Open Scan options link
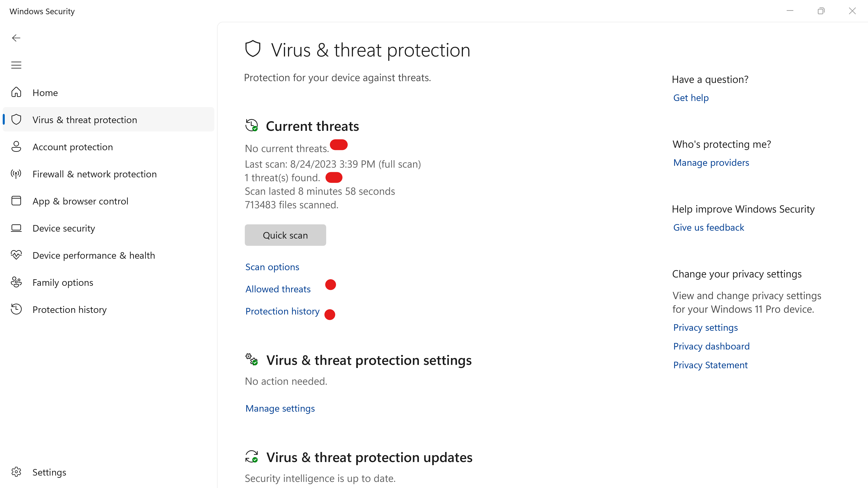 point(272,267)
